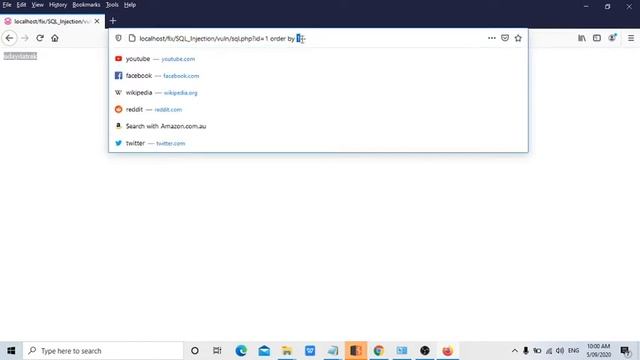Open Cortana circle on taskbar
The width and height of the screenshot is (640, 360).
point(195,351)
